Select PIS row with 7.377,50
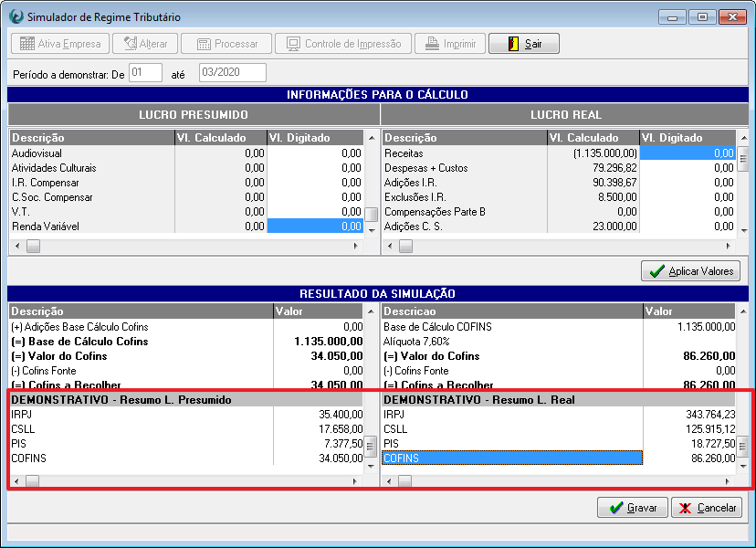This screenshot has height=548, width=756. point(186,443)
